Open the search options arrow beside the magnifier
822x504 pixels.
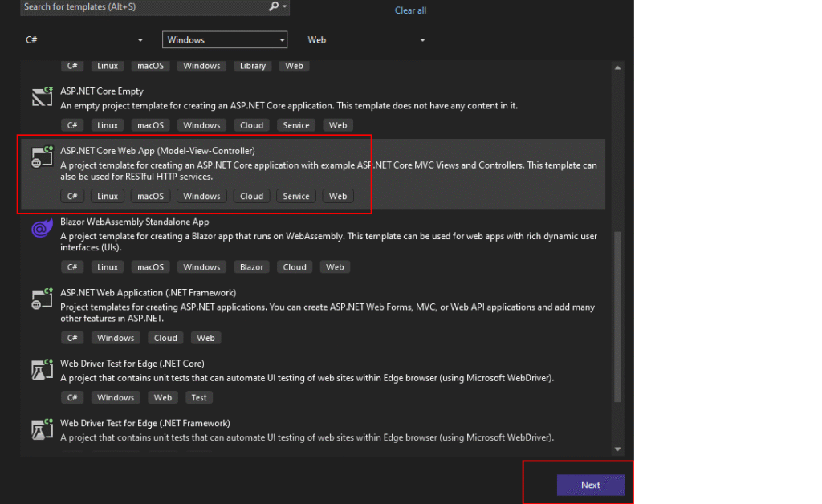coord(284,6)
